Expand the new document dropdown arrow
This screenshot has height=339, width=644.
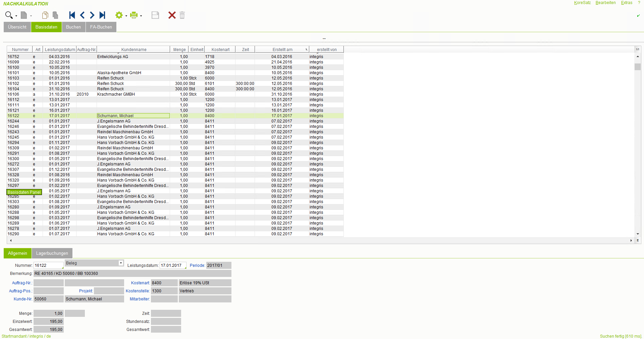pos(31,16)
